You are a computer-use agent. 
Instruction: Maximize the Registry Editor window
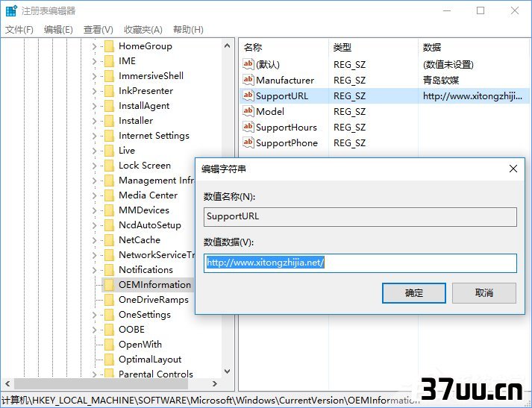(481, 11)
